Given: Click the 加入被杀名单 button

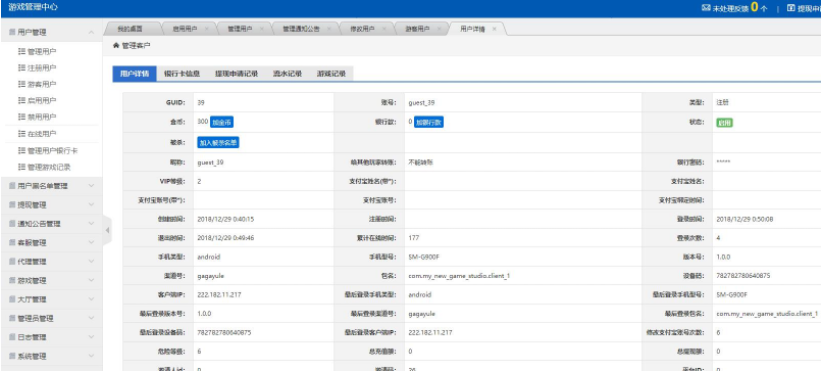Looking at the screenshot, I should coord(218,143).
